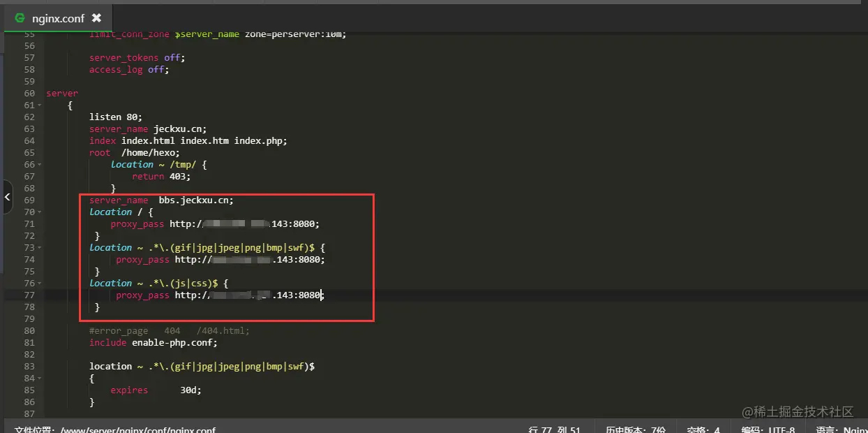The height and width of the screenshot is (433, 868).
Task: Click the '行 77, 列 51' cursor position indicator
Action: pos(555,429)
